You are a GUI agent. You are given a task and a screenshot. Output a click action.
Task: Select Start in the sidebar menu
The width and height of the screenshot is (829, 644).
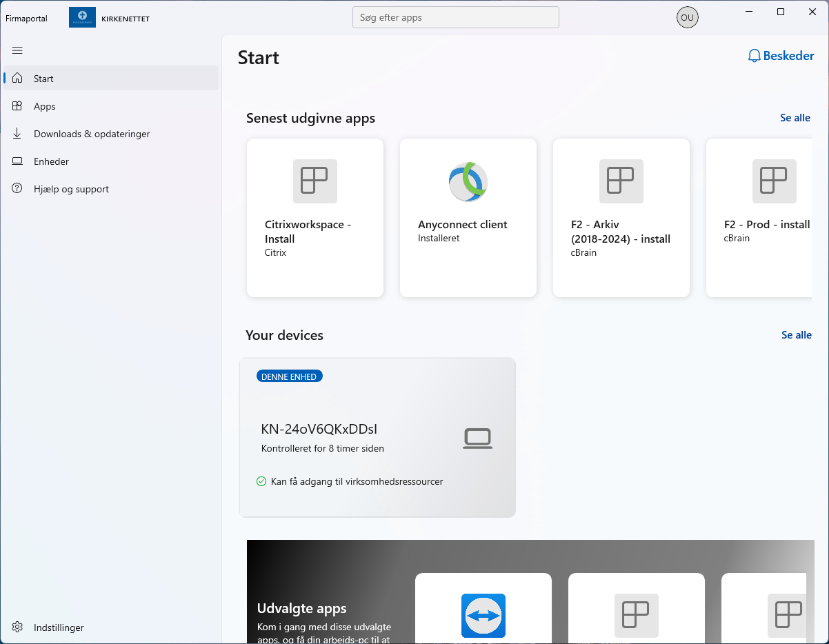pyautogui.click(x=111, y=79)
